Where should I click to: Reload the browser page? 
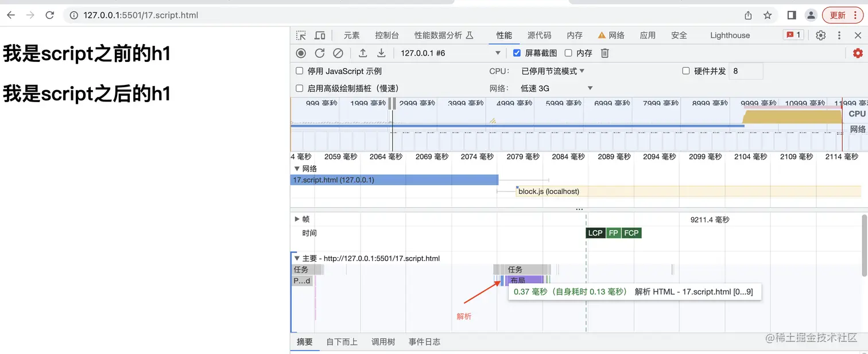click(50, 15)
